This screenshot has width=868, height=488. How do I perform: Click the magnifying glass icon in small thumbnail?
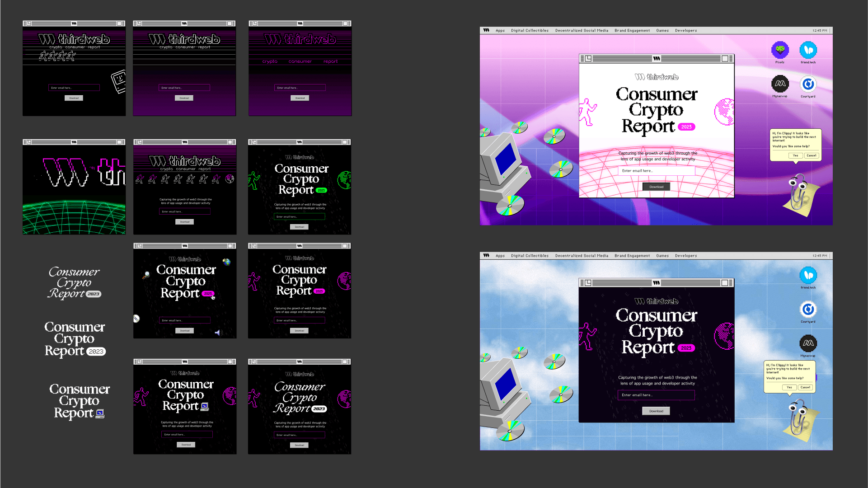(x=146, y=275)
